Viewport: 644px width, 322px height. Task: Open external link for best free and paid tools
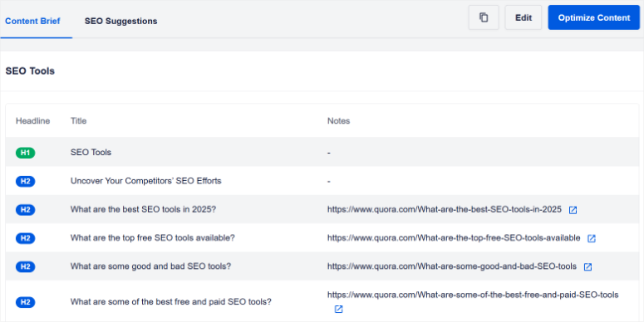[x=338, y=310]
